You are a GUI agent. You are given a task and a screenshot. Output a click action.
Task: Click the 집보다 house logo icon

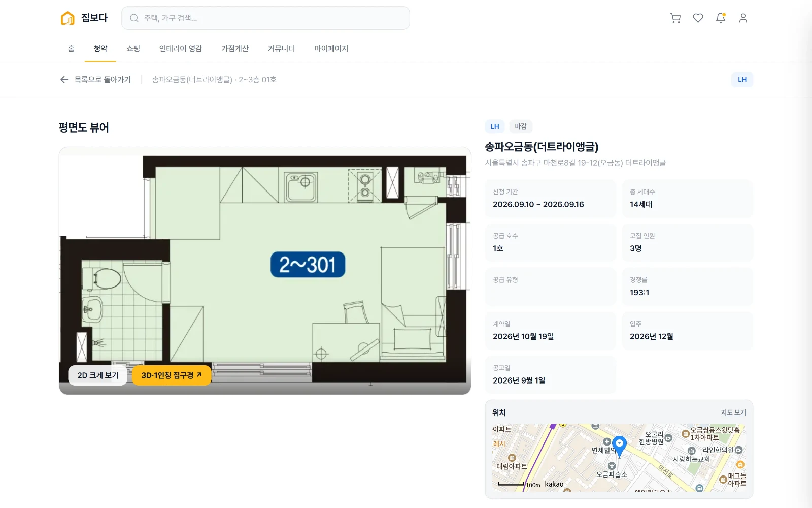67,18
